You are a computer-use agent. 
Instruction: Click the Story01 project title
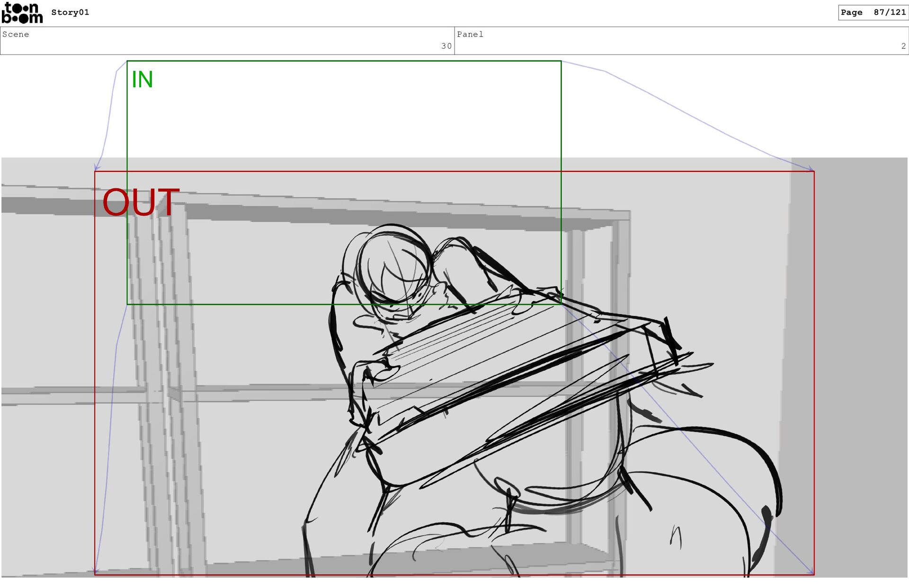[70, 12]
